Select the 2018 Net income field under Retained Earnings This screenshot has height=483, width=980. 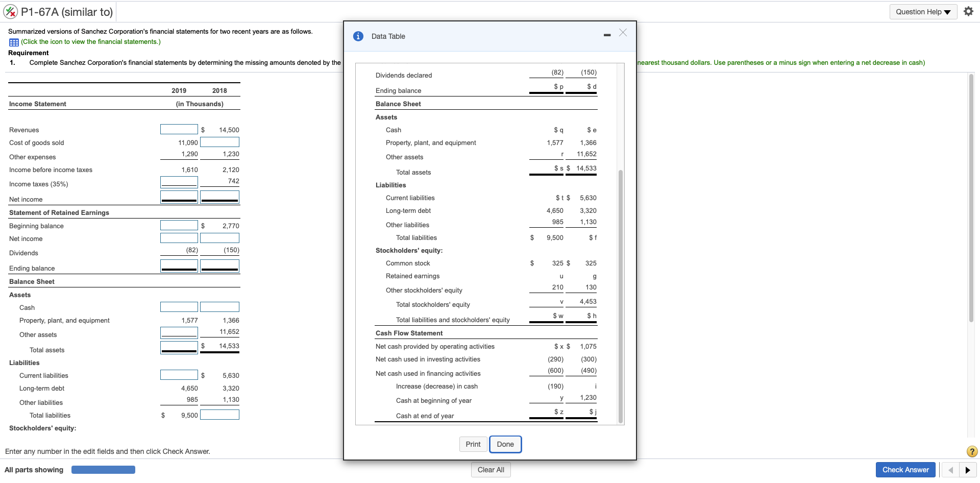pyautogui.click(x=219, y=238)
